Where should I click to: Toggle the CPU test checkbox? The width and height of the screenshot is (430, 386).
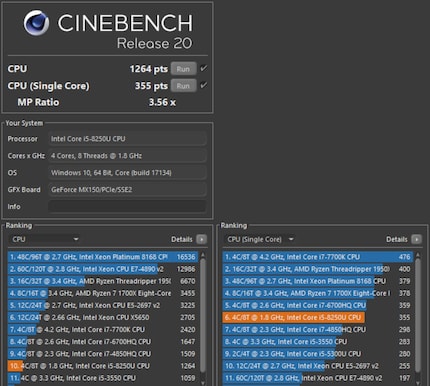click(x=203, y=69)
